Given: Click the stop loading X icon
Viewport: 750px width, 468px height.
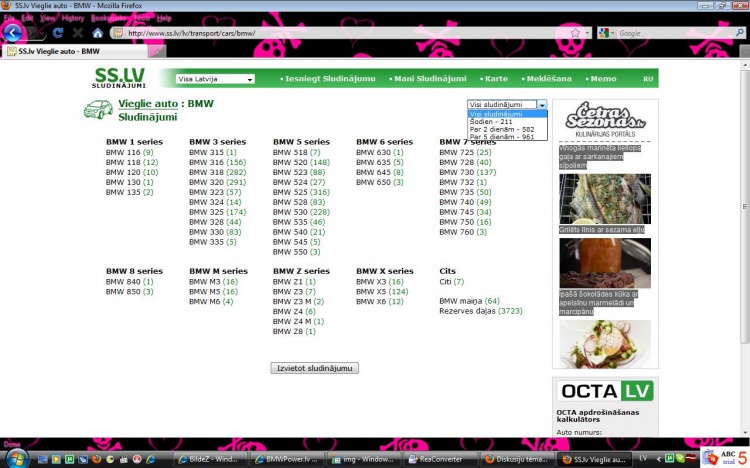Looking at the screenshot, I should (77, 33).
